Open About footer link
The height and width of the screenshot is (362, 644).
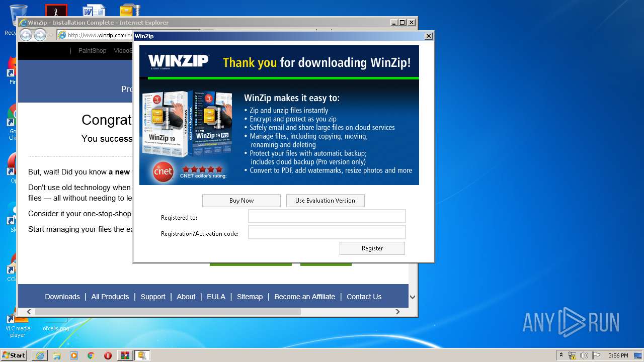point(186,297)
